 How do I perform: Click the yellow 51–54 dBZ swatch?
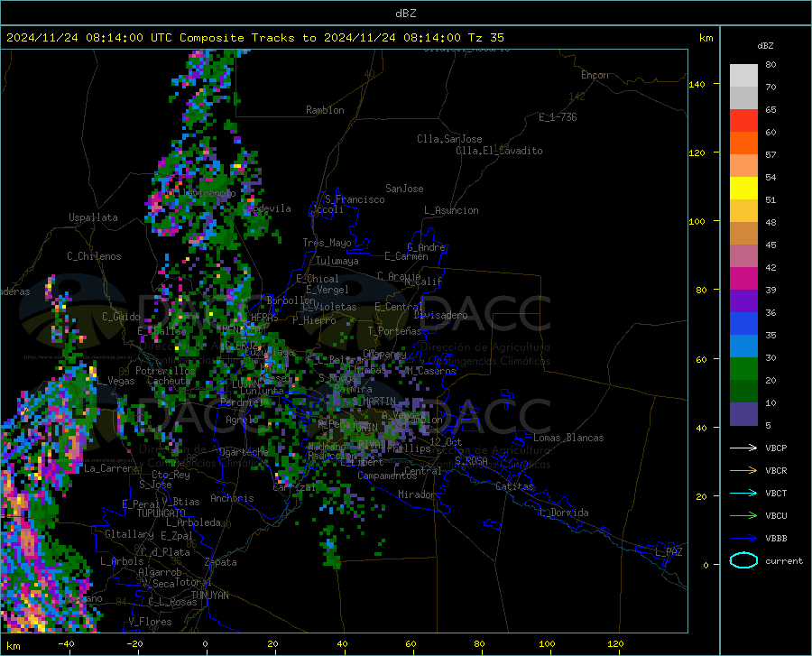(743, 189)
